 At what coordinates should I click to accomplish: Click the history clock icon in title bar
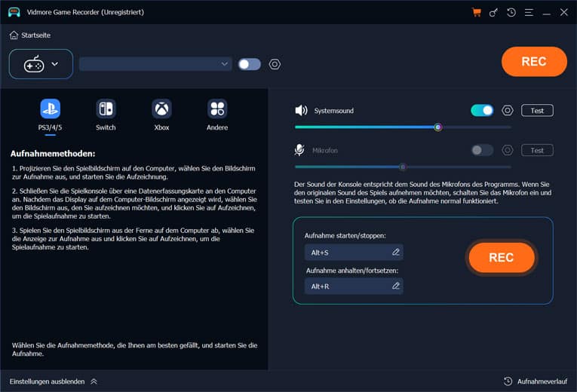pos(512,13)
